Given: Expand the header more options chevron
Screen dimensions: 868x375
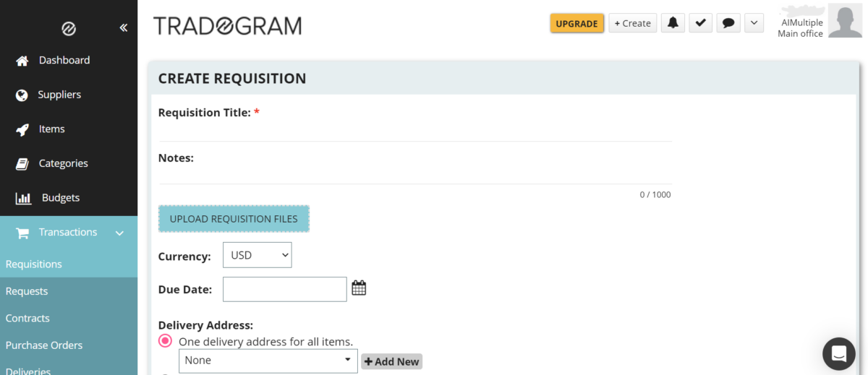Looking at the screenshot, I should (754, 23).
